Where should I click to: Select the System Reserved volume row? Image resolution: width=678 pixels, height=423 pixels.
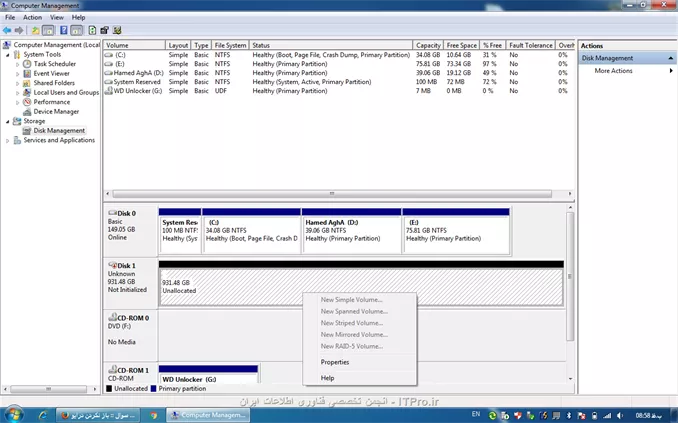coord(339,82)
